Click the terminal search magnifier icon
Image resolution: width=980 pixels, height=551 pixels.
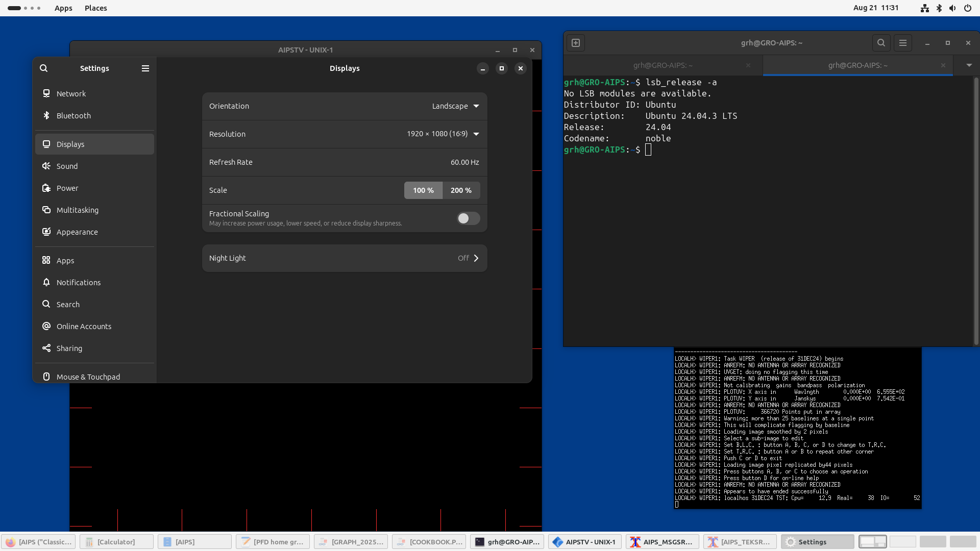(x=881, y=43)
